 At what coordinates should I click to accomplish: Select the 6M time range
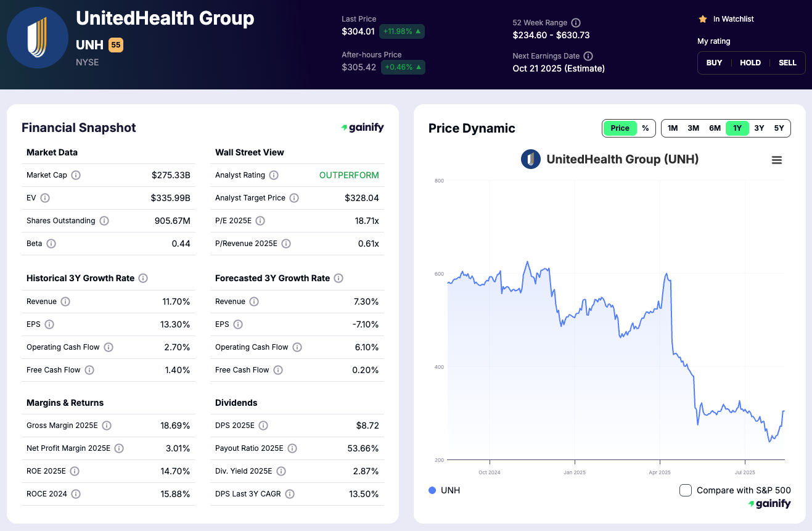click(x=715, y=128)
